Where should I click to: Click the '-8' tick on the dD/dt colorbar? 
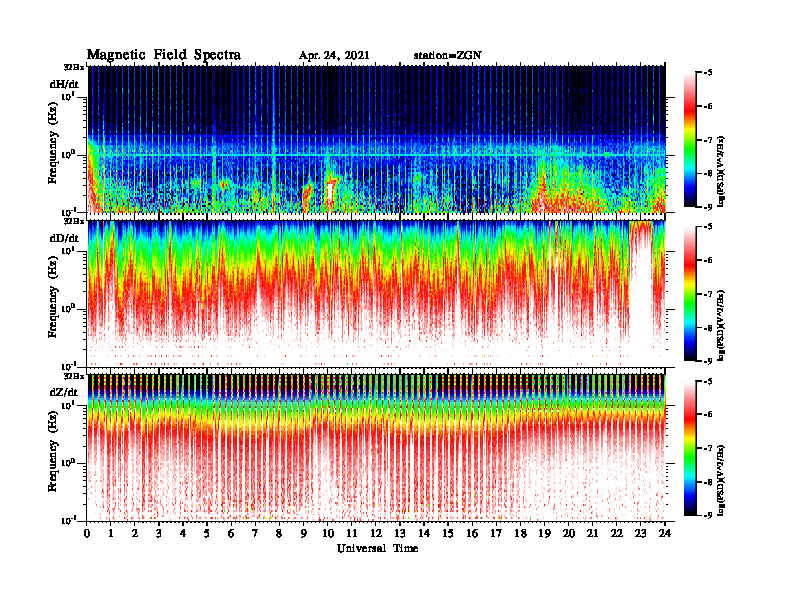pos(708,327)
